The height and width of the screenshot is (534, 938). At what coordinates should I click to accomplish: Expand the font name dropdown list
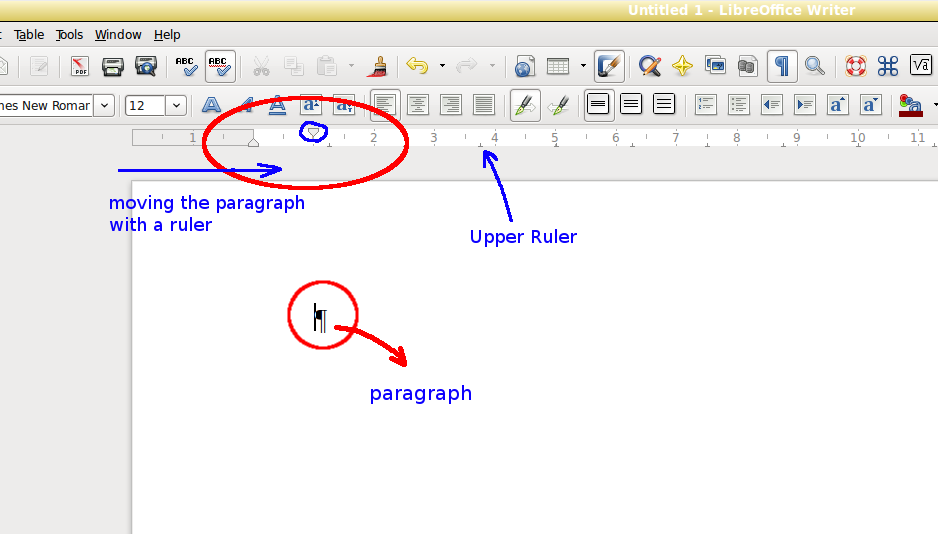point(104,105)
